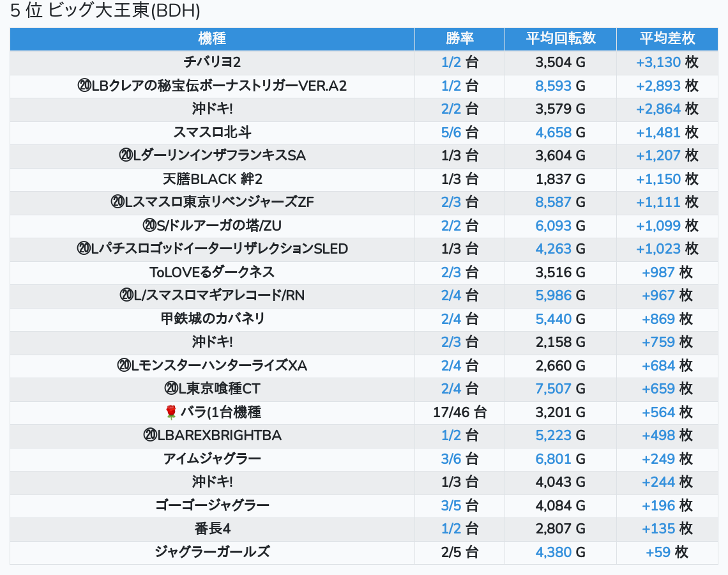The width and height of the screenshot is (728, 575).
Task: Click the LダーリンインザフランキスSA name cell
Action: click(212, 156)
